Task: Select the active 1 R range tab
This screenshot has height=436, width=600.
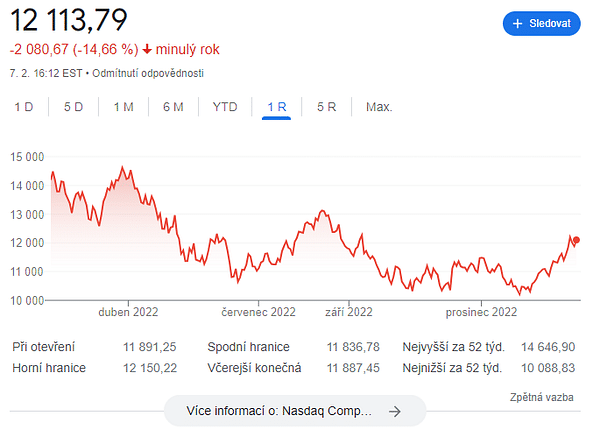Action: [x=277, y=107]
